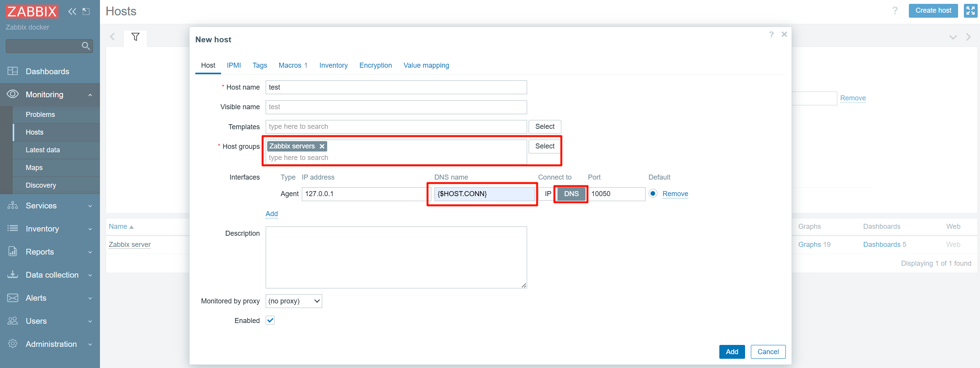Click the sidebar search magnifier icon

click(86, 46)
